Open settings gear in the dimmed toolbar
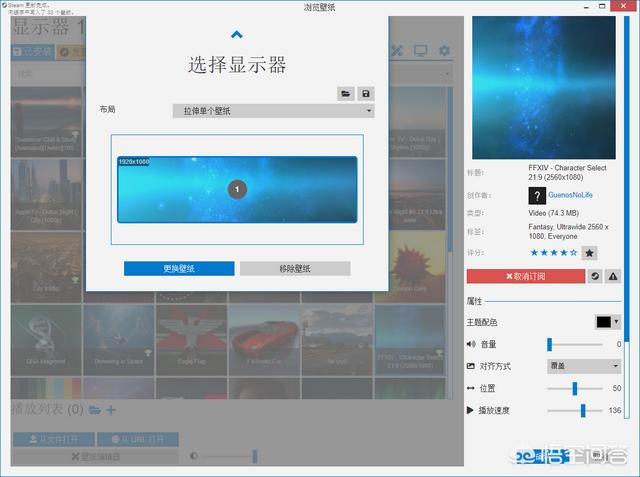The image size is (640, 477). click(444, 51)
